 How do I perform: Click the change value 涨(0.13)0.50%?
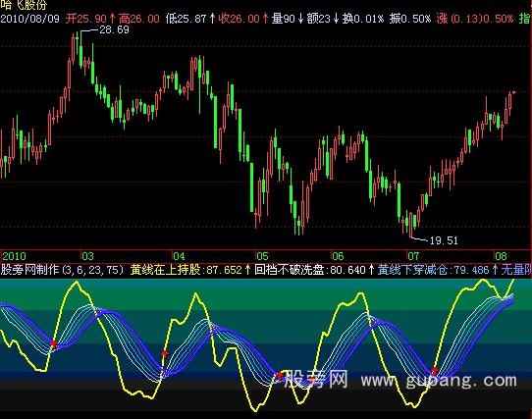475,19
